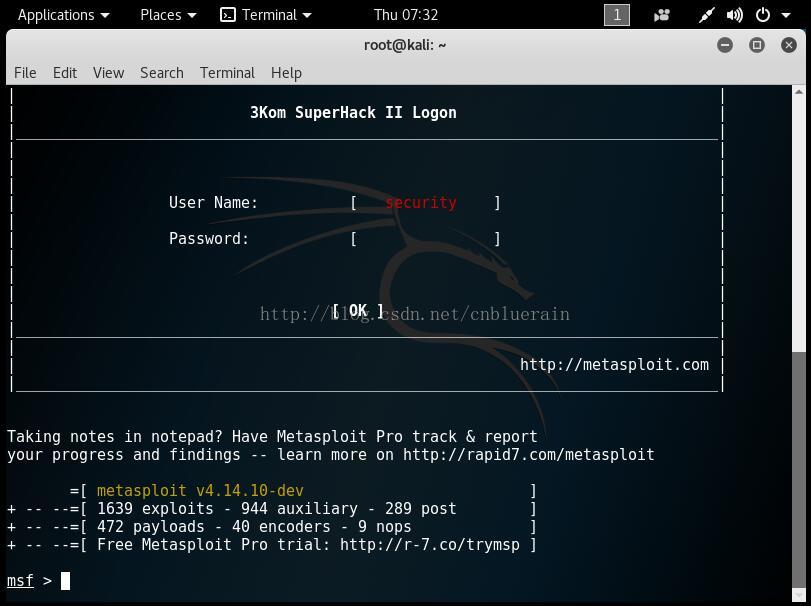Click the '1639 exploits' text
Screen dimensions: 811x606
155,508
